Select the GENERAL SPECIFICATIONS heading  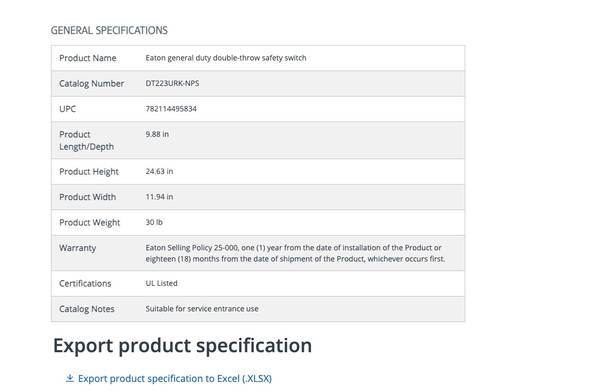(109, 30)
